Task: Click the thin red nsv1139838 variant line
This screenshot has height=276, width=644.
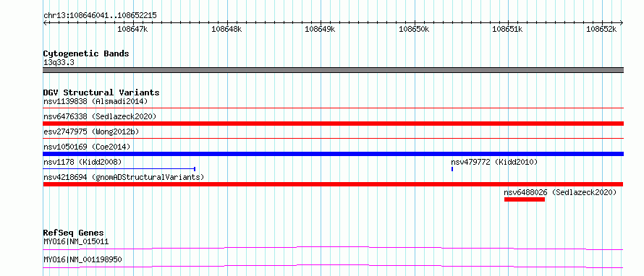Action: click(334, 108)
